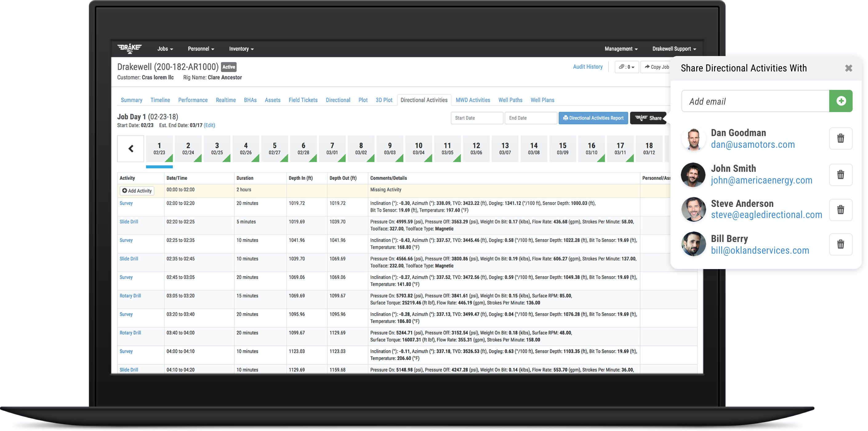The width and height of the screenshot is (868, 431).
Task: Click the Drake logo in navbar
Action: pyautogui.click(x=129, y=49)
